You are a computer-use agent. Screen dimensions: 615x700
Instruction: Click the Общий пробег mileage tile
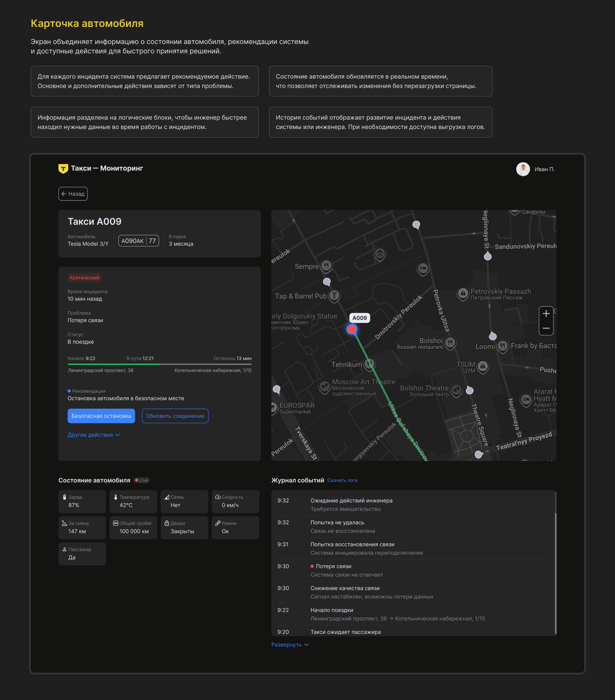click(133, 528)
